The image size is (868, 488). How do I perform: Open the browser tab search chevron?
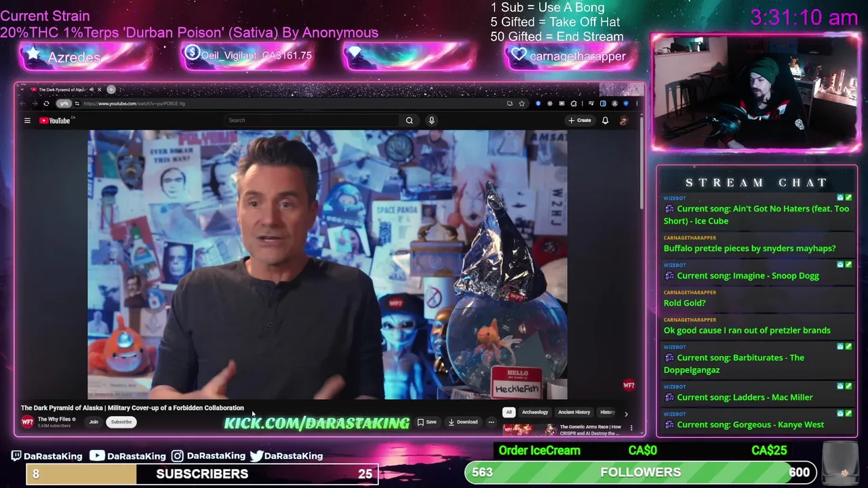pos(22,89)
